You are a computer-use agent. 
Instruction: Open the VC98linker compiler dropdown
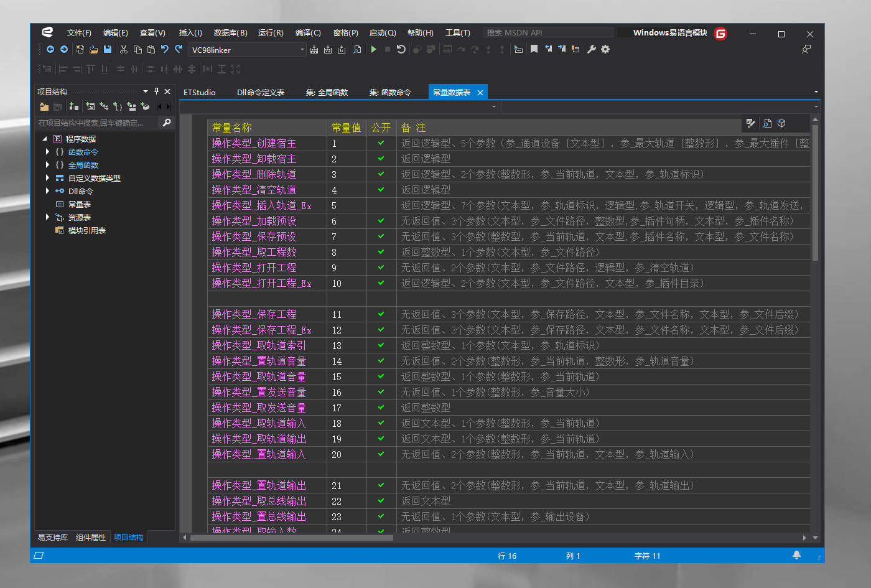302,50
